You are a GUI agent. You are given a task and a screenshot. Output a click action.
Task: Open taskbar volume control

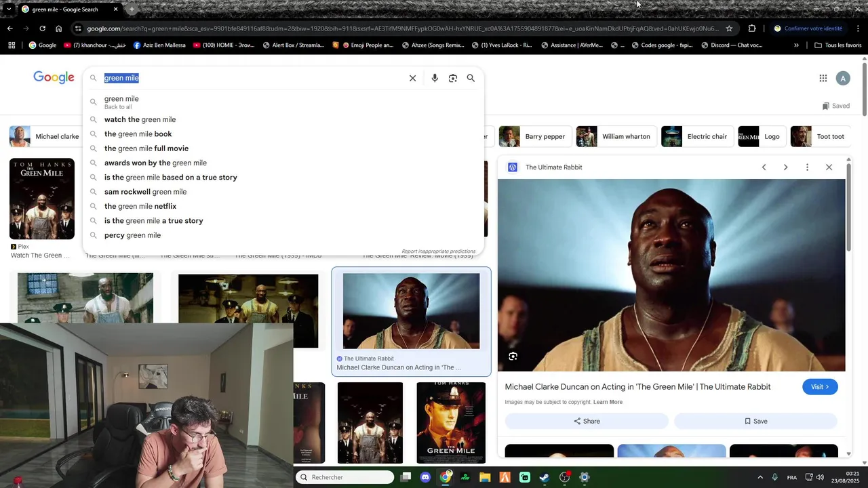click(820, 477)
